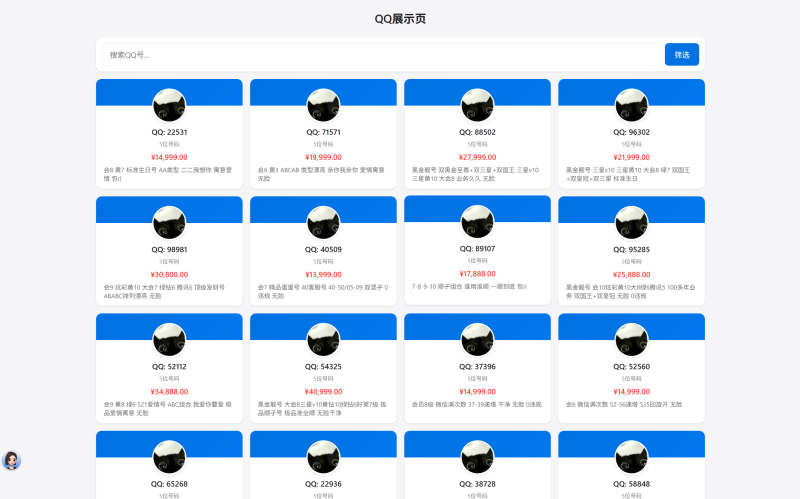Click the ¥14,999.00 price under QQ 37396

(478, 391)
